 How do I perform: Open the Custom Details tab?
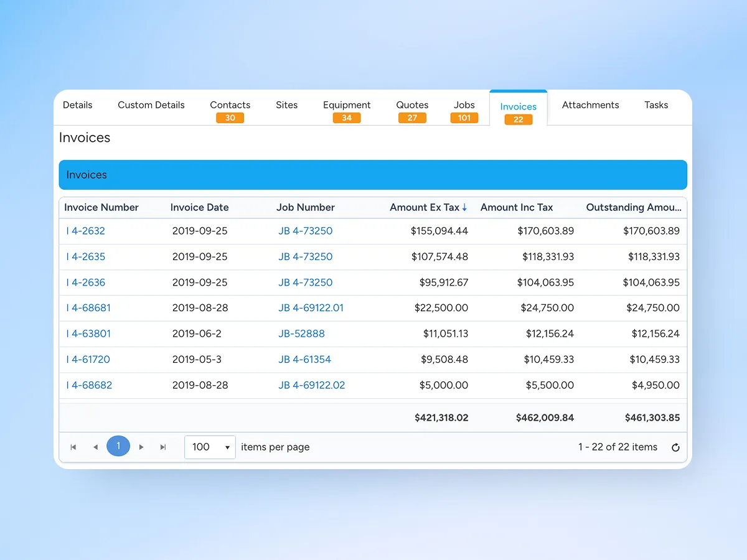151,105
